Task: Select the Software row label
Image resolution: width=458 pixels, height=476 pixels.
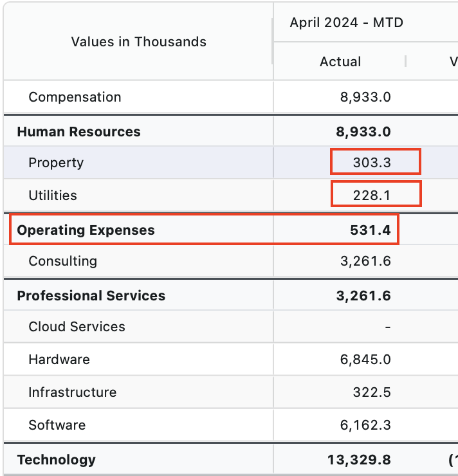Action: click(57, 425)
